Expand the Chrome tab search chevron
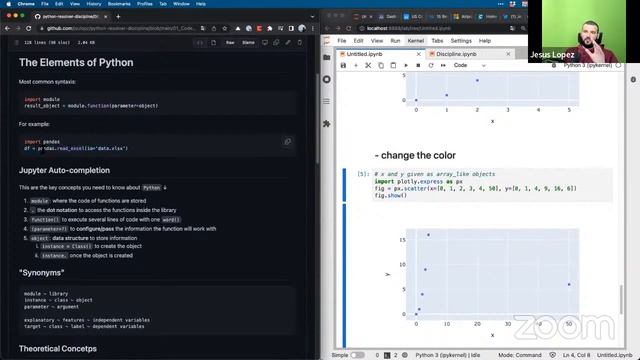This screenshot has width=640, height=360. [x=312, y=17]
